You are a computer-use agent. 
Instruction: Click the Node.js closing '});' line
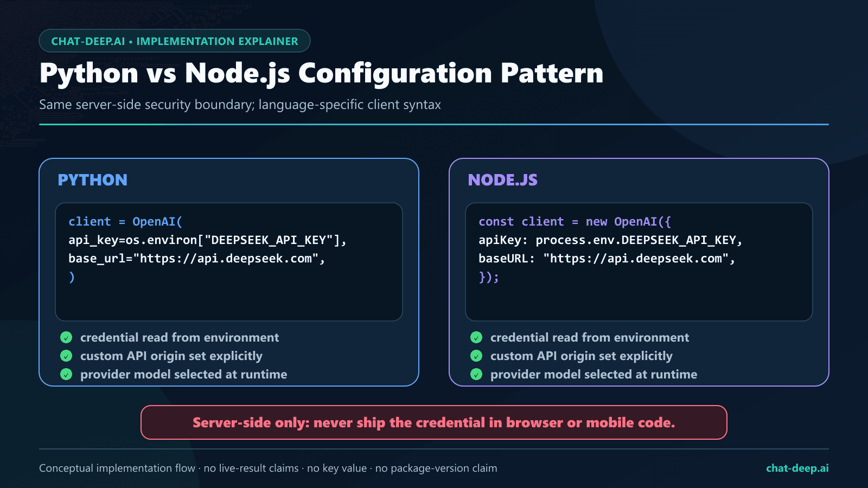point(489,277)
